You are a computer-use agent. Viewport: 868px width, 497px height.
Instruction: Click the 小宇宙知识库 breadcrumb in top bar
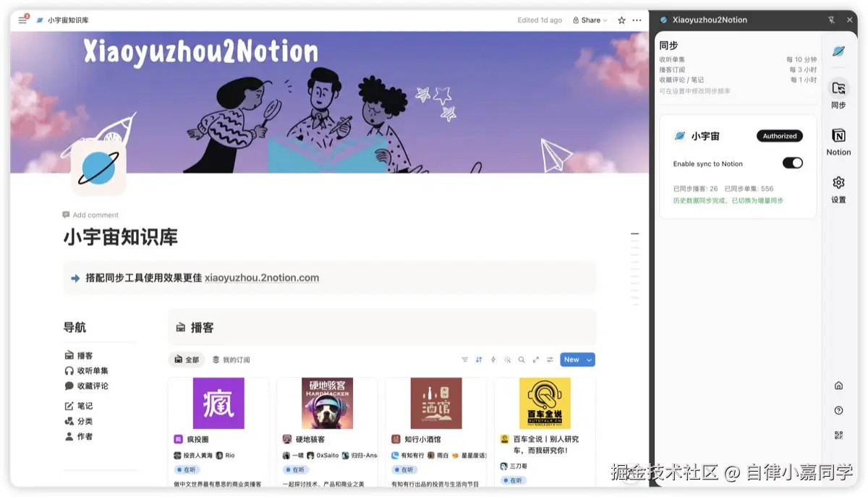pos(67,20)
